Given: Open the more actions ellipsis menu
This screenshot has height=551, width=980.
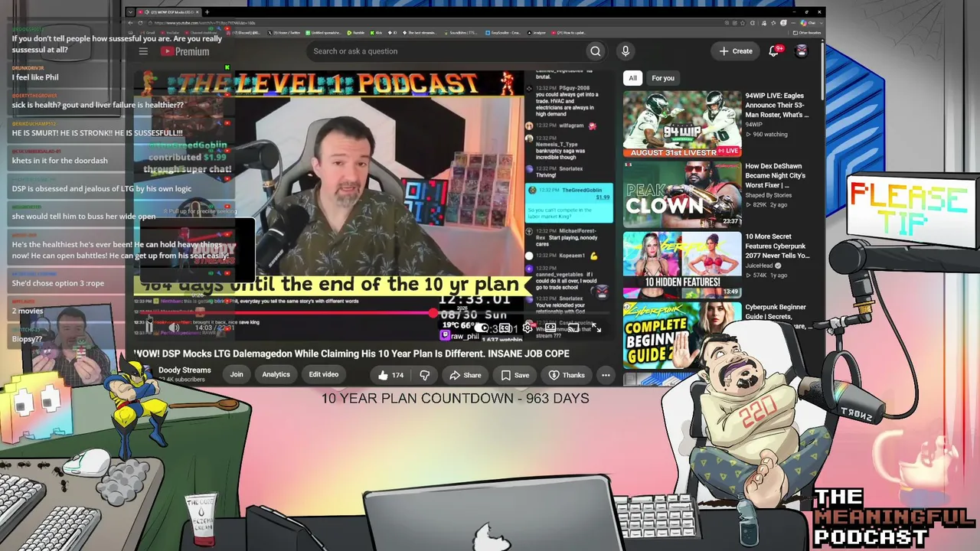Looking at the screenshot, I should (x=606, y=375).
